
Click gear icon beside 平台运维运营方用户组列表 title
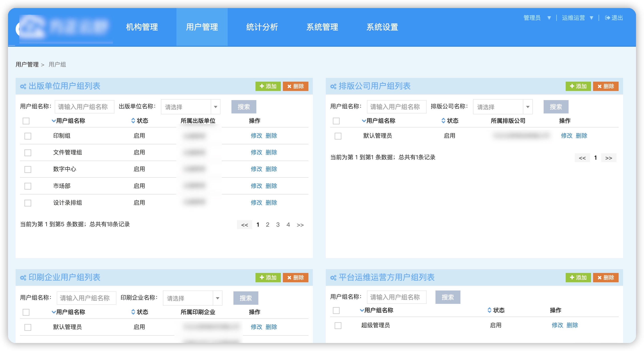[333, 278]
